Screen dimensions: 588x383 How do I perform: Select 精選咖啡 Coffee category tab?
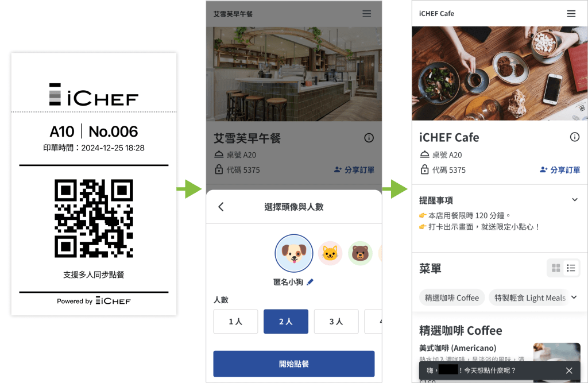pos(451,298)
